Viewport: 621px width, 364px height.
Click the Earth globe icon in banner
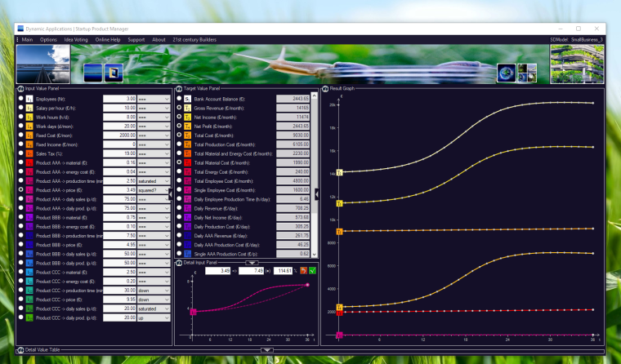pyautogui.click(x=506, y=73)
